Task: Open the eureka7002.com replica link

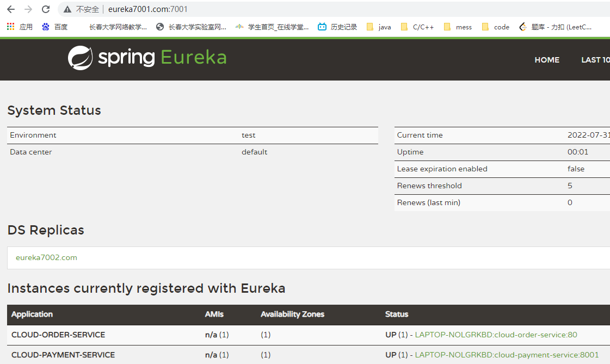Action: pos(46,257)
